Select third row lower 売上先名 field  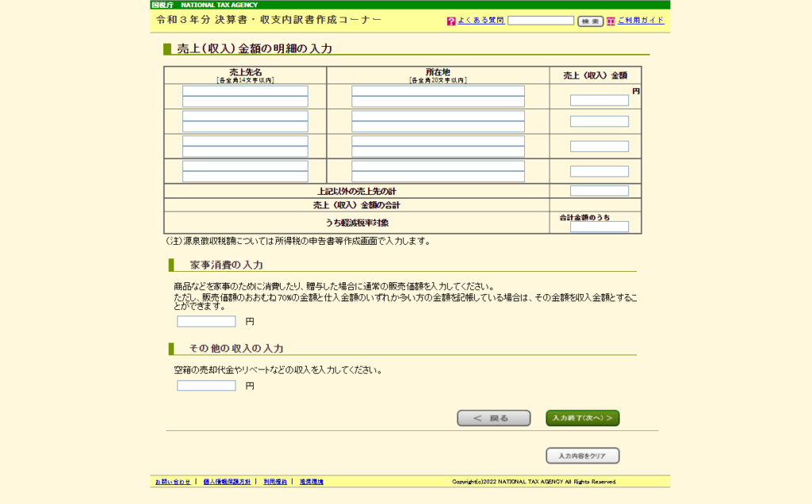245,151
